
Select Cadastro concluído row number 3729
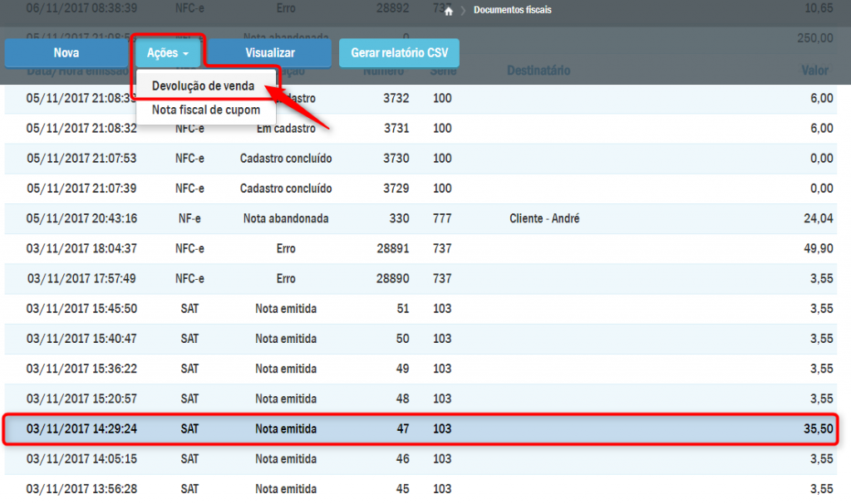pyautogui.click(x=420, y=188)
